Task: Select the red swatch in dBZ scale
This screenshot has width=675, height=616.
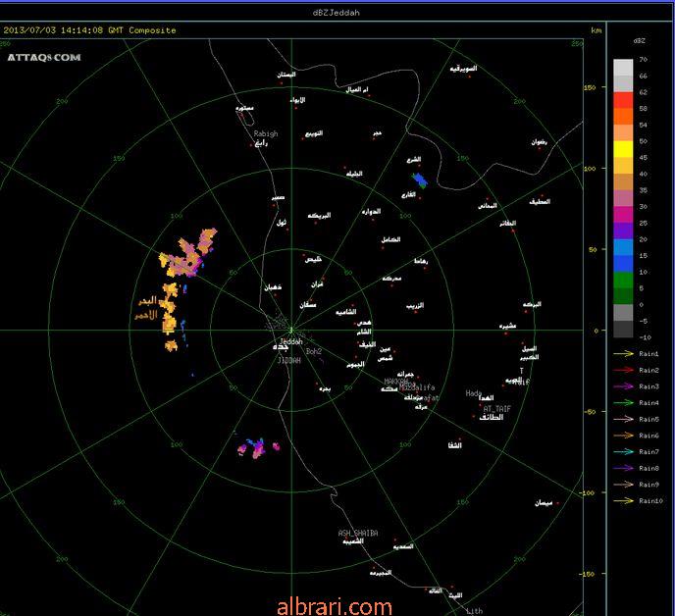Action: point(623,100)
